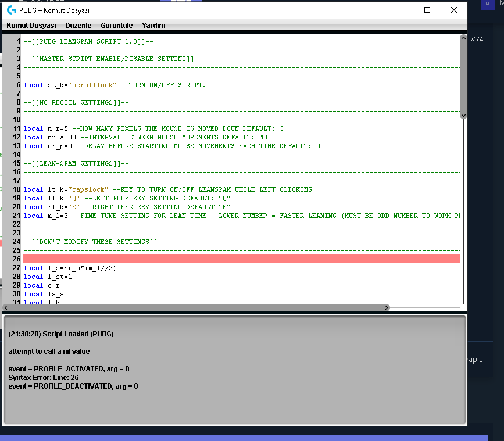The height and width of the screenshot is (441, 504).
Task: Click line 30 local ls_s
Action: coord(44,294)
